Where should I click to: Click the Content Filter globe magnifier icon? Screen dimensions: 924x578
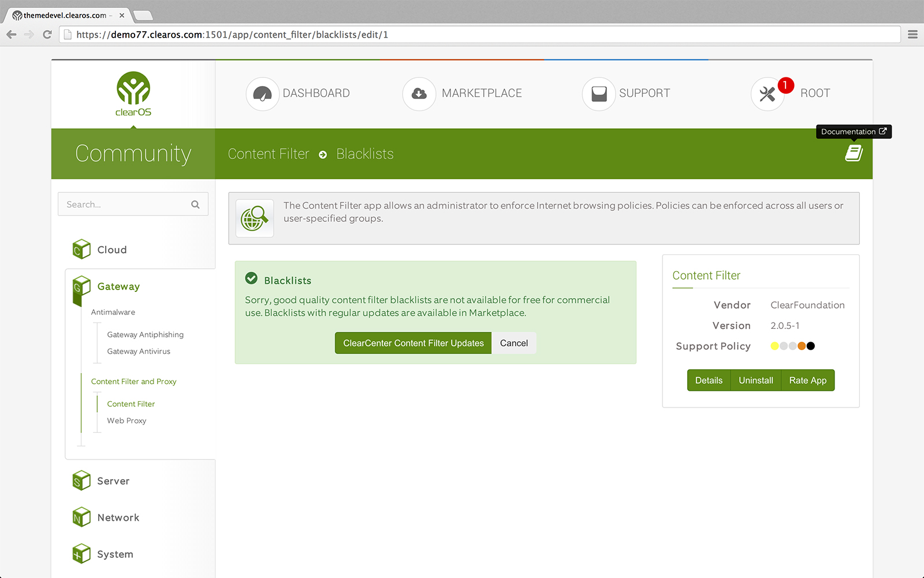(255, 218)
